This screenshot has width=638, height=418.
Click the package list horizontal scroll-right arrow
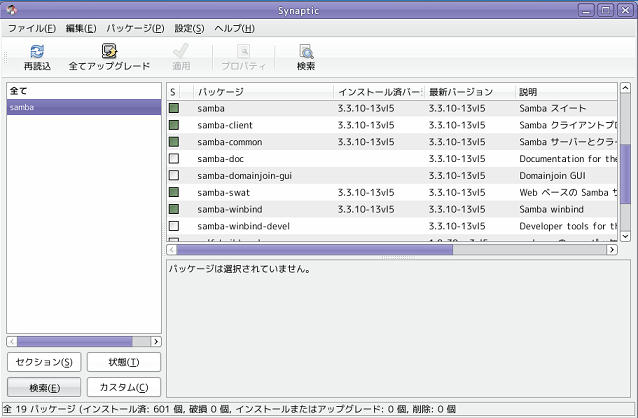pos(612,249)
